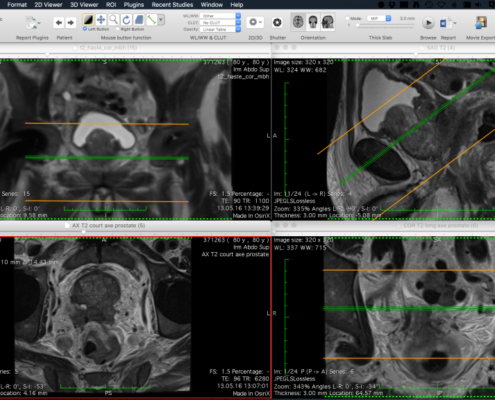The width and height of the screenshot is (495, 400).
Task: Click the Shutter icon
Action: coord(277,22)
